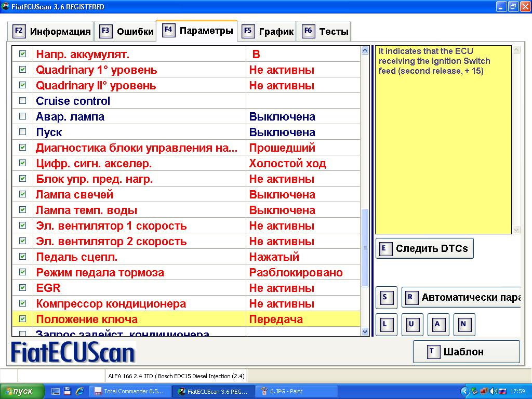The width and height of the screenshot is (532, 399).
Task: Click the F2 key icon
Action: (x=19, y=31)
